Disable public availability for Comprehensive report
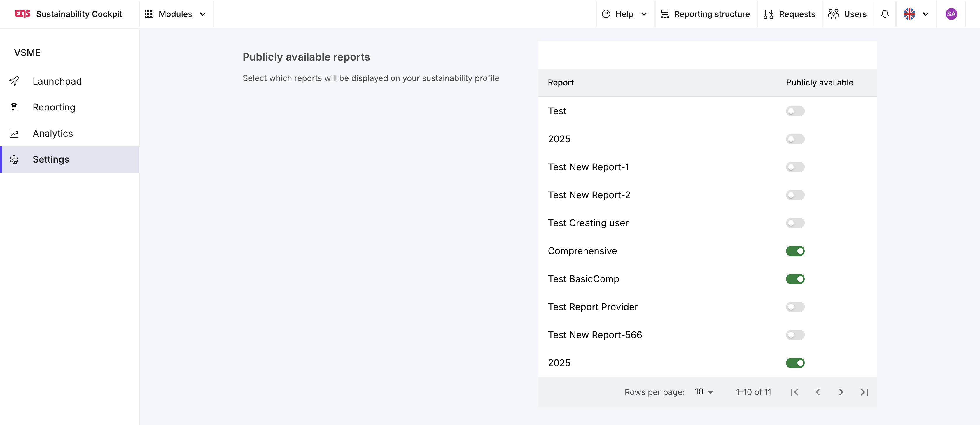Screen dimensions: 980x425 click(795, 251)
